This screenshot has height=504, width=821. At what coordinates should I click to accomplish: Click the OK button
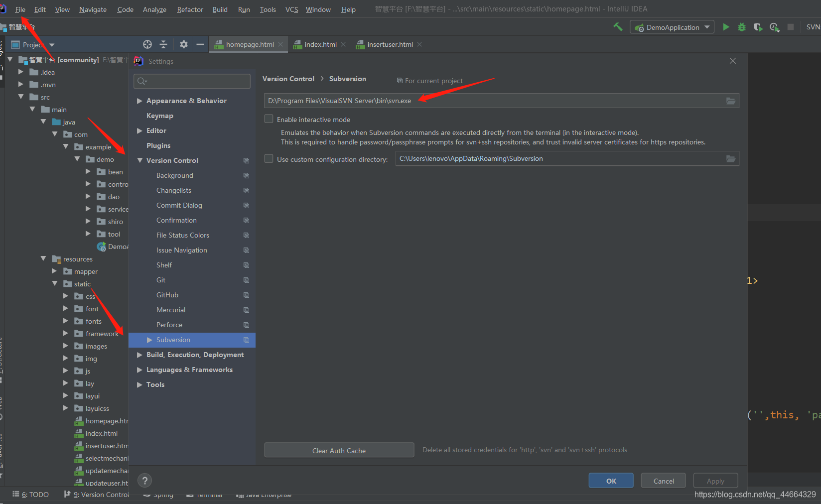coord(611,481)
